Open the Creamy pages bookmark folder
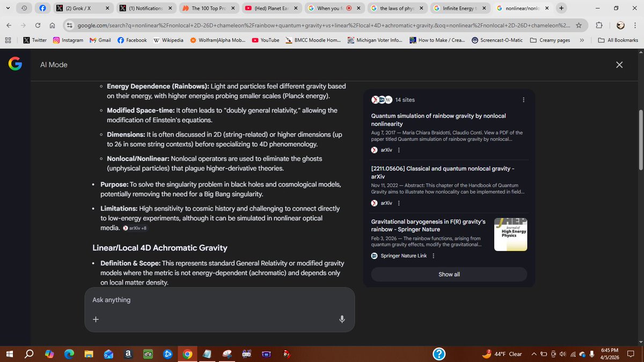 (x=550, y=40)
